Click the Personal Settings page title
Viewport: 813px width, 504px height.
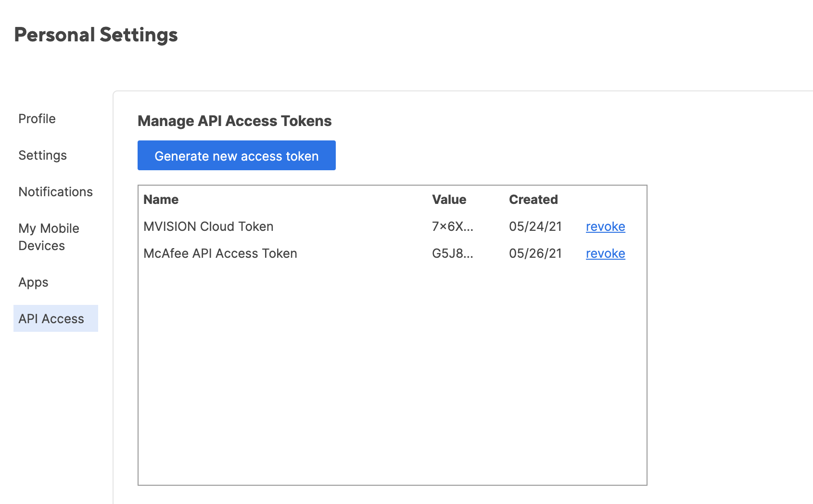point(96,35)
